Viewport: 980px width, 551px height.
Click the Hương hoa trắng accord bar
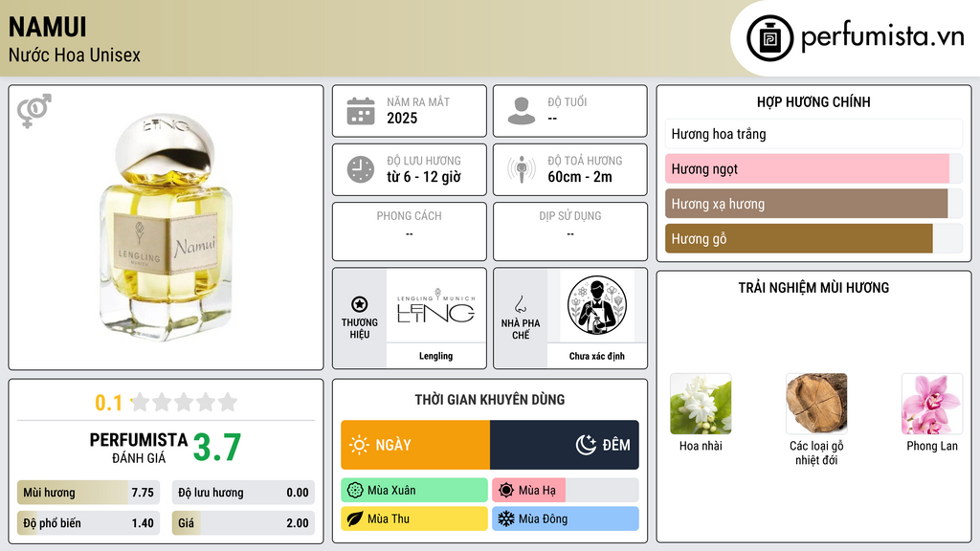pyautogui.click(x=813, y=134)
